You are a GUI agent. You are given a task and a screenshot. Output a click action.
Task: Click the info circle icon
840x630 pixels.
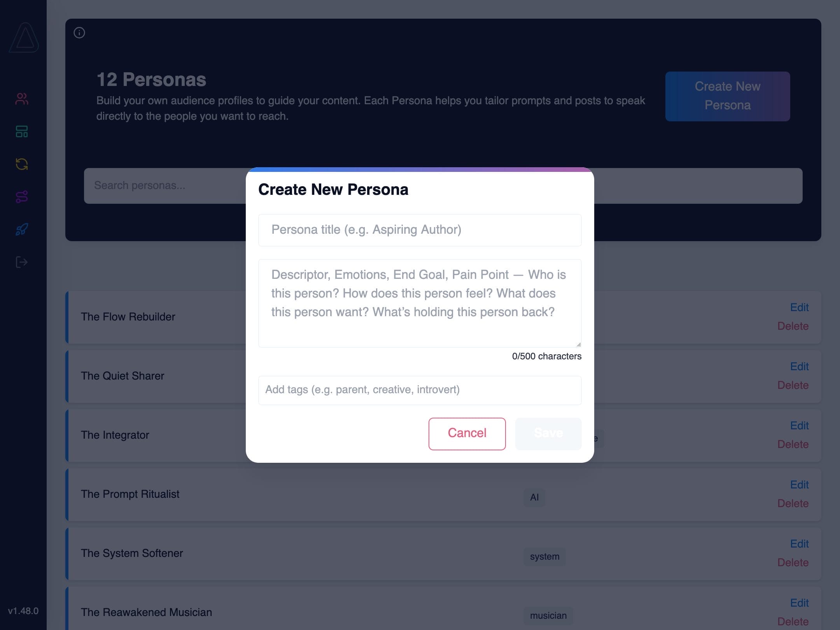(79, 33)
